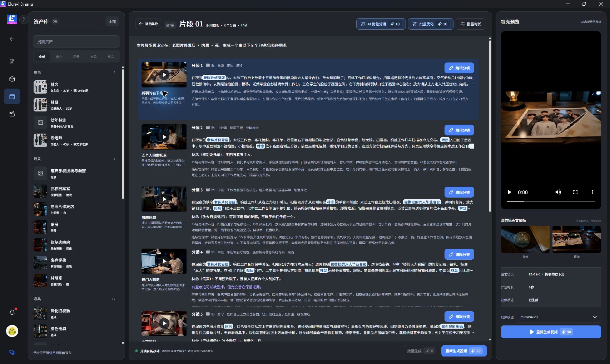Click the back arrow in left sidebar
The width and height of the screenshot is (610, 364).
pos(12,39)
